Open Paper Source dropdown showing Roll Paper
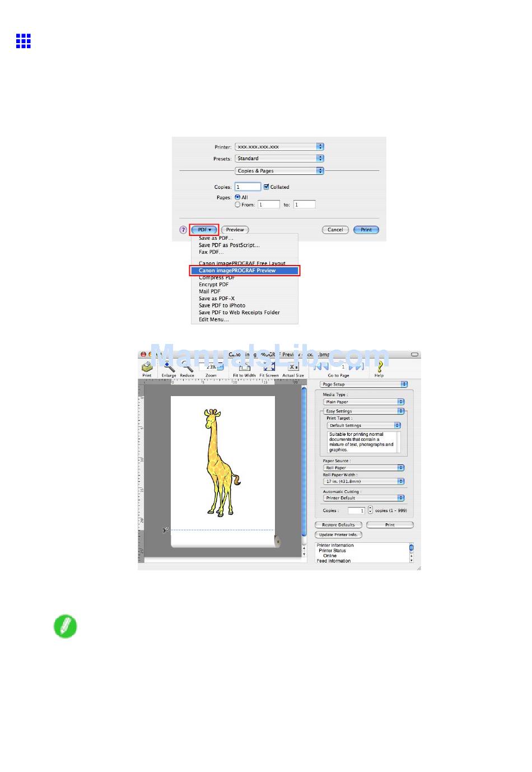532x772 pixels. [x=364, y=468]
